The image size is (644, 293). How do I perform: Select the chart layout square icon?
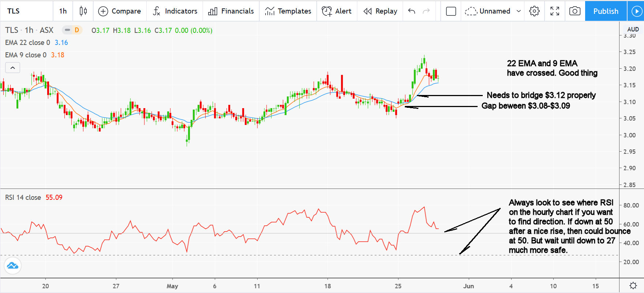coord(451,11)
